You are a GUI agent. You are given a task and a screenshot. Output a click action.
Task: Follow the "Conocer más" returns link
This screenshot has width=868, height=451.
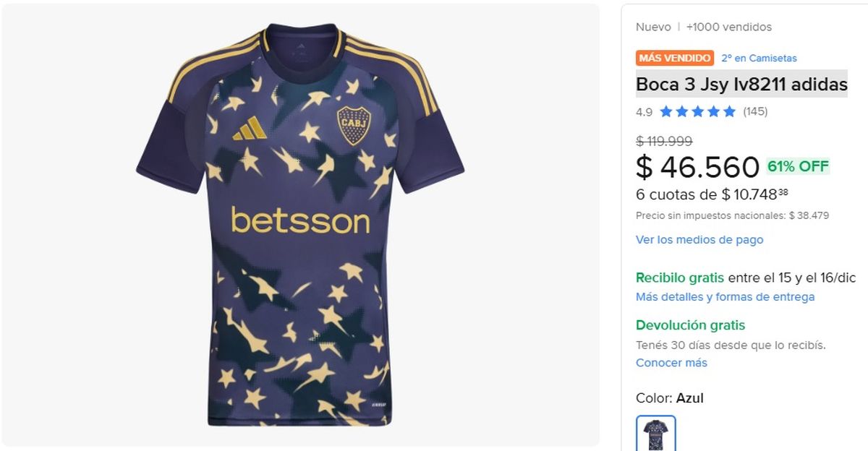point(671,363)
